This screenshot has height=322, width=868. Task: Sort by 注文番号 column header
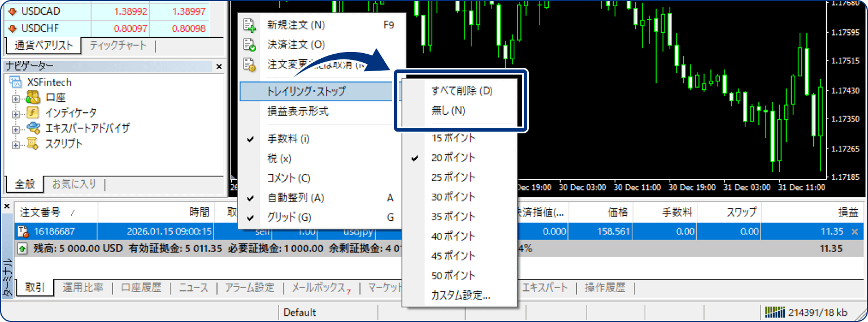(56, 212)
